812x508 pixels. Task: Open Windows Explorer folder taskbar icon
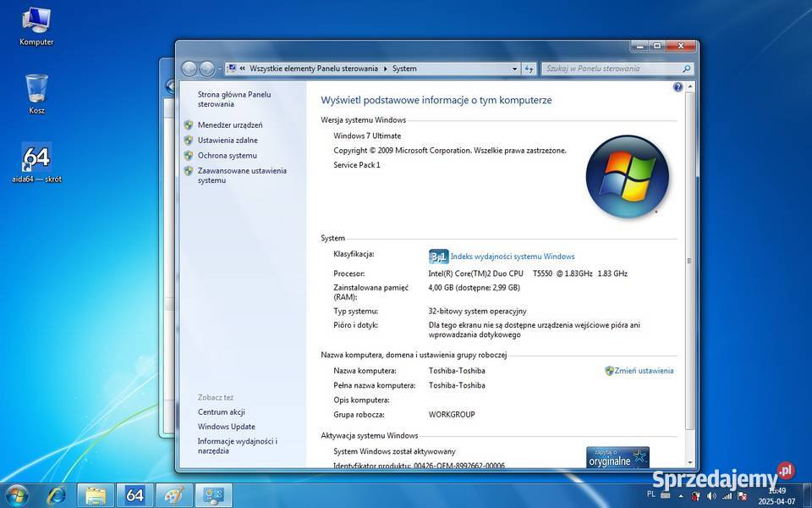coord(96,494)
